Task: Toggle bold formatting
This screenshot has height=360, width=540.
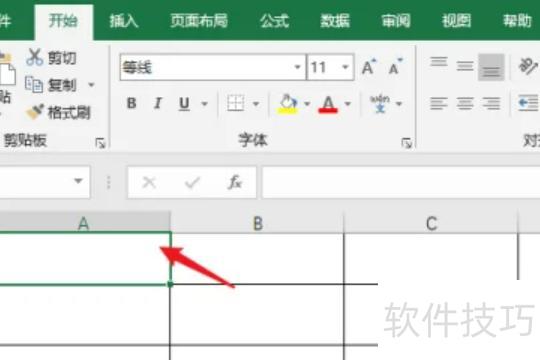Action: click(132, 103)
